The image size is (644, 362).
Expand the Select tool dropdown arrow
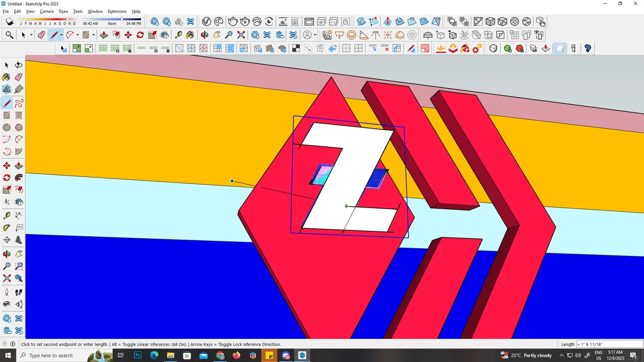[x=31, y=35]
